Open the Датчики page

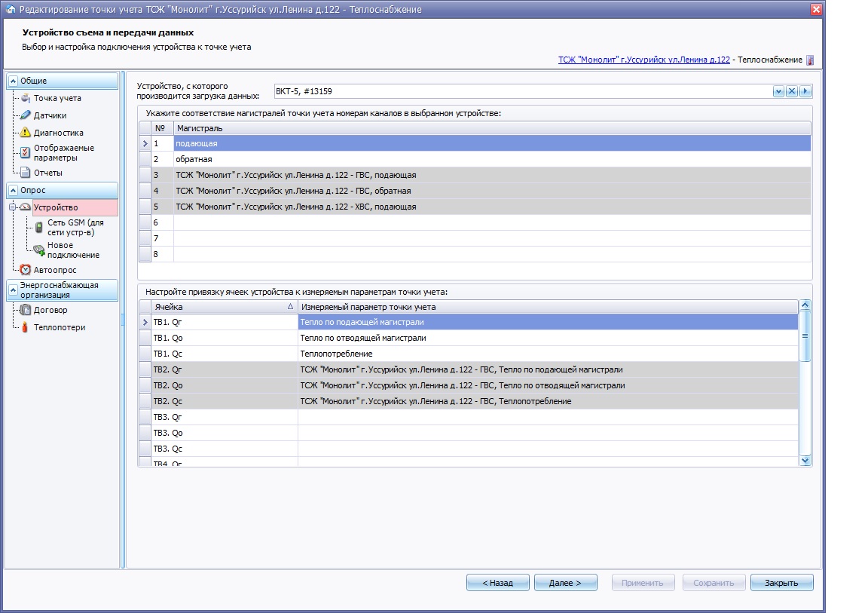click(x=50, y=115)
